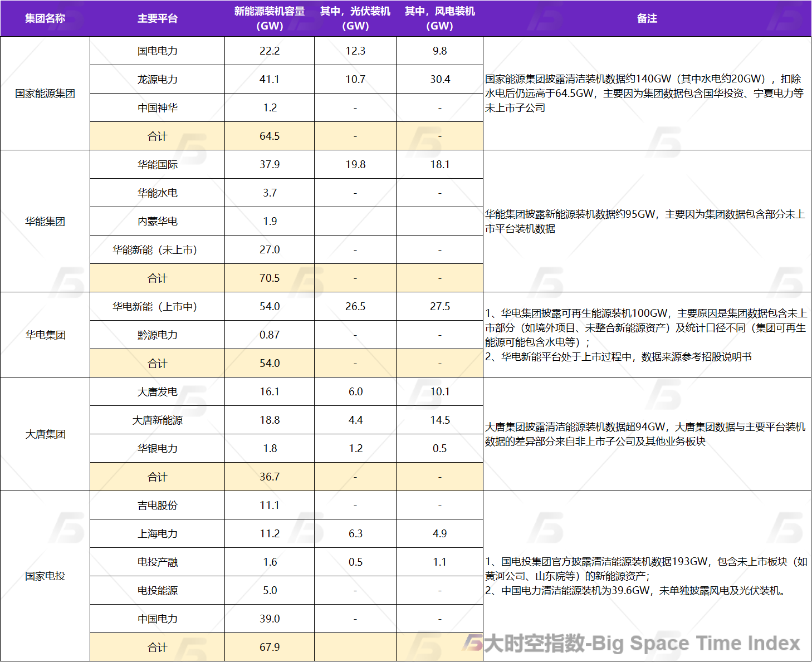Click the 华能集团 remark text
Screen dimensions: 812x662
(644, 221)
